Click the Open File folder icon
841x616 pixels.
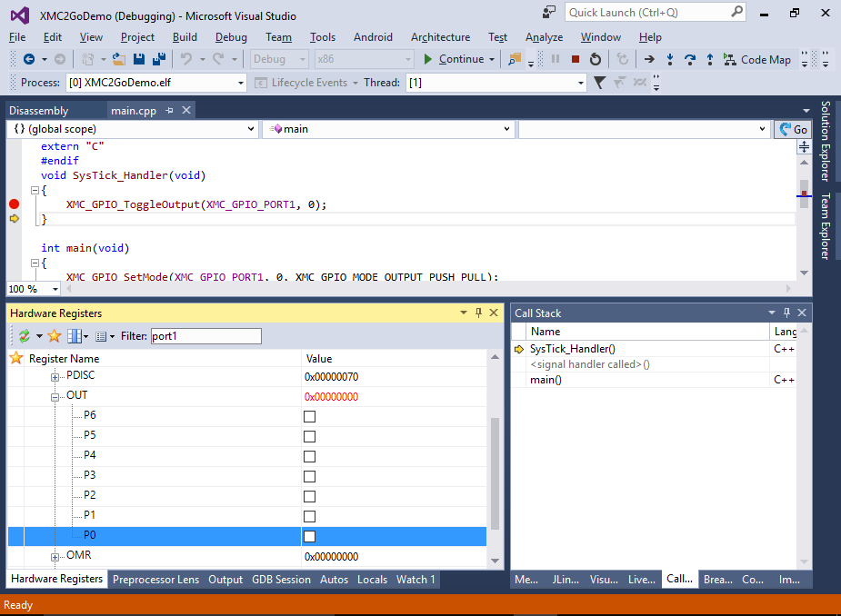119,59
